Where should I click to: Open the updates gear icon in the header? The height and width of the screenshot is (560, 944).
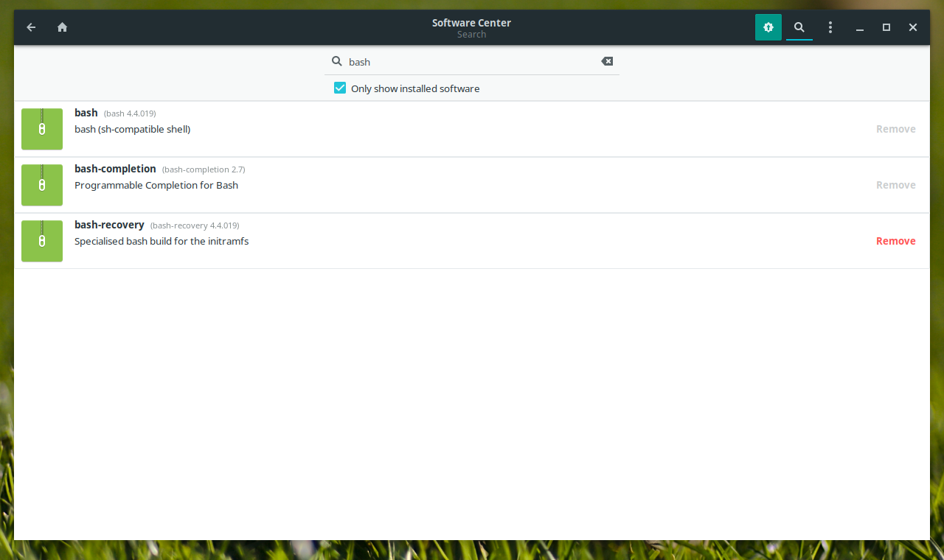(x=768, y=27)
